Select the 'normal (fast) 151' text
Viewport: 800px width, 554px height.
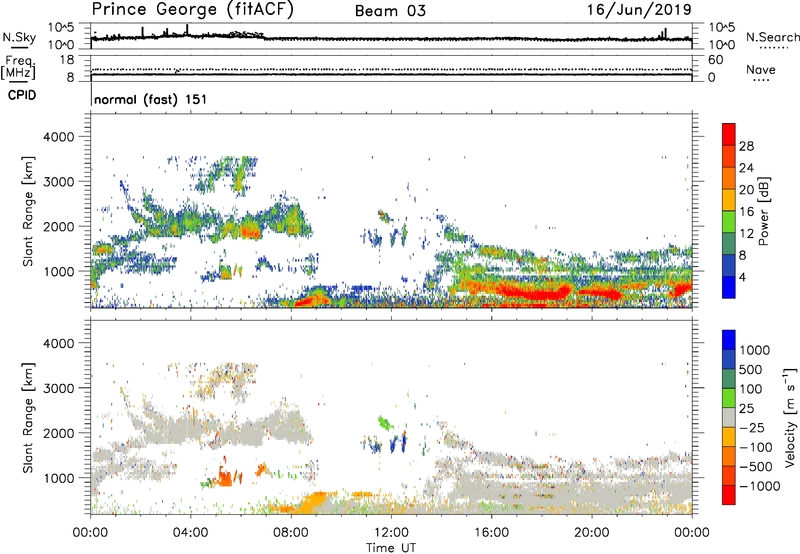[x=151, y=99]
